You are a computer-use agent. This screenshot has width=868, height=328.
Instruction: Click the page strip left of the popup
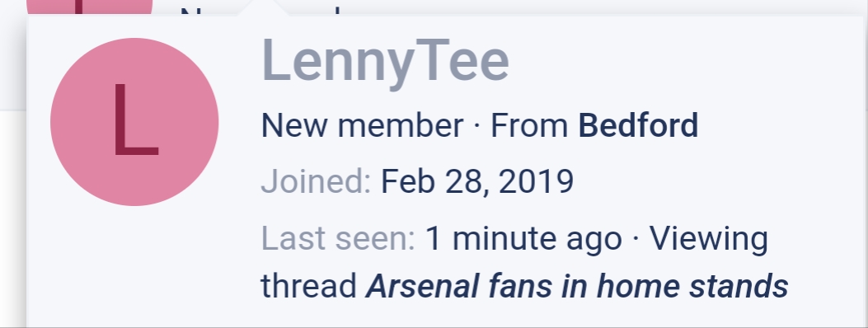(x=12, y=166)
